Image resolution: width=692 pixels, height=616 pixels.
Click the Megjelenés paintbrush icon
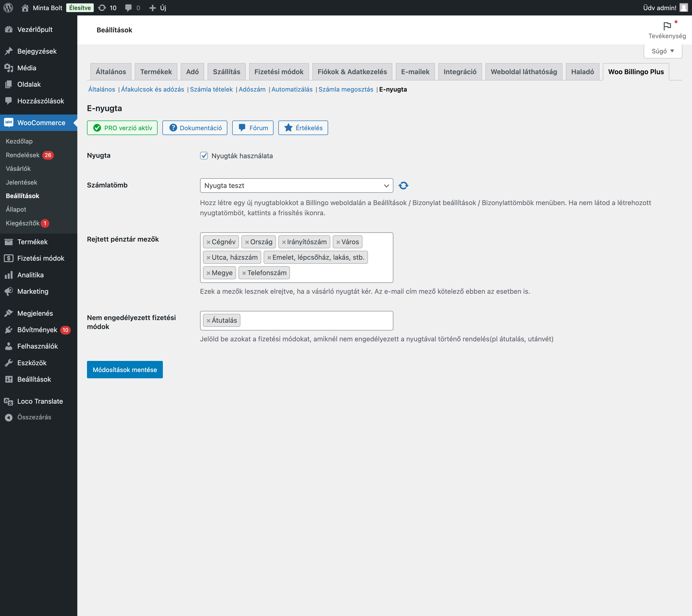pyautogui.click(x=9, y=313)
